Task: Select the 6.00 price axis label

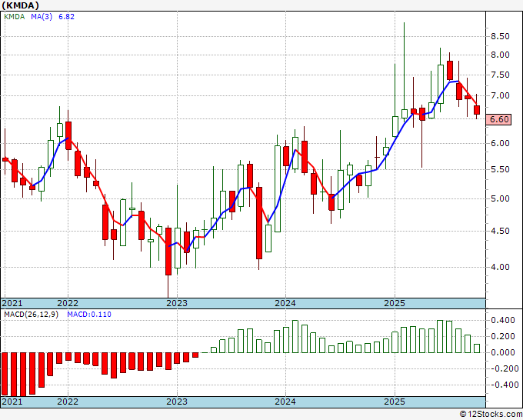Action: point(500,143)
